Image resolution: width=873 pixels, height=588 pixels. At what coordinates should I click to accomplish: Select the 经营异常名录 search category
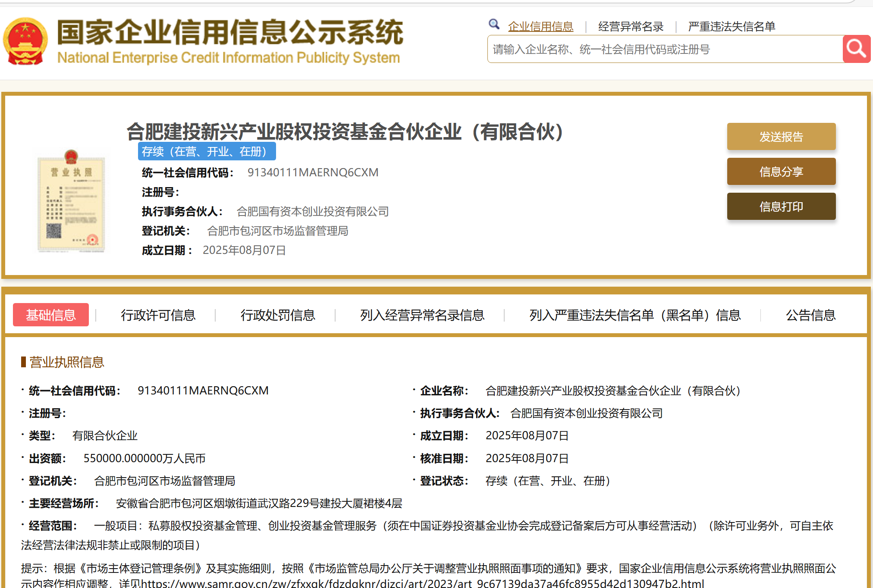point(631,27)
